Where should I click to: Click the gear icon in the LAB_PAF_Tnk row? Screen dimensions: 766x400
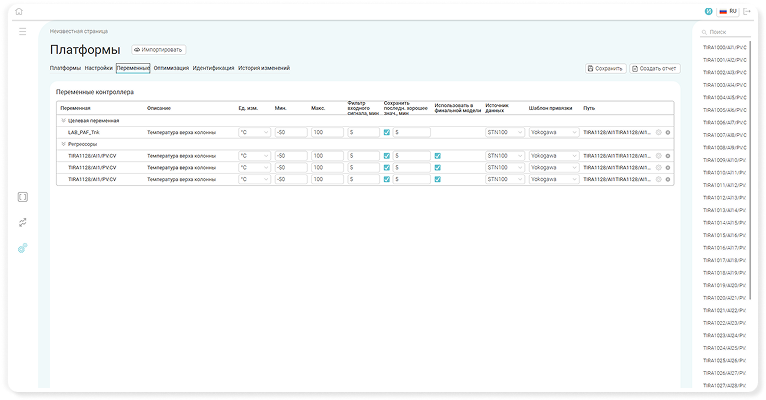(667, 132)
